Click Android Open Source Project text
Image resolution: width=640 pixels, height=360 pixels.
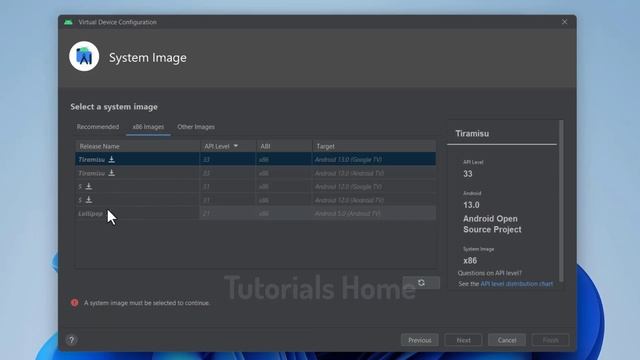[x=492, y=224]
